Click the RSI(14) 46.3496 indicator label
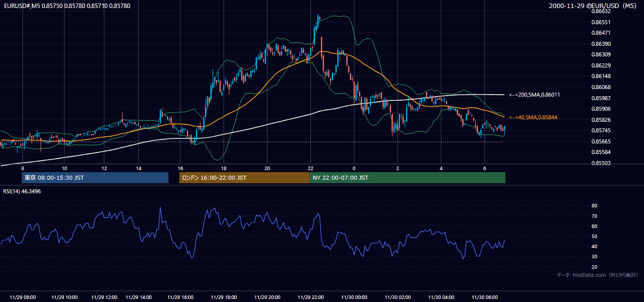The width and height of the screenshot is (644, 302). (x=22, y=191)
